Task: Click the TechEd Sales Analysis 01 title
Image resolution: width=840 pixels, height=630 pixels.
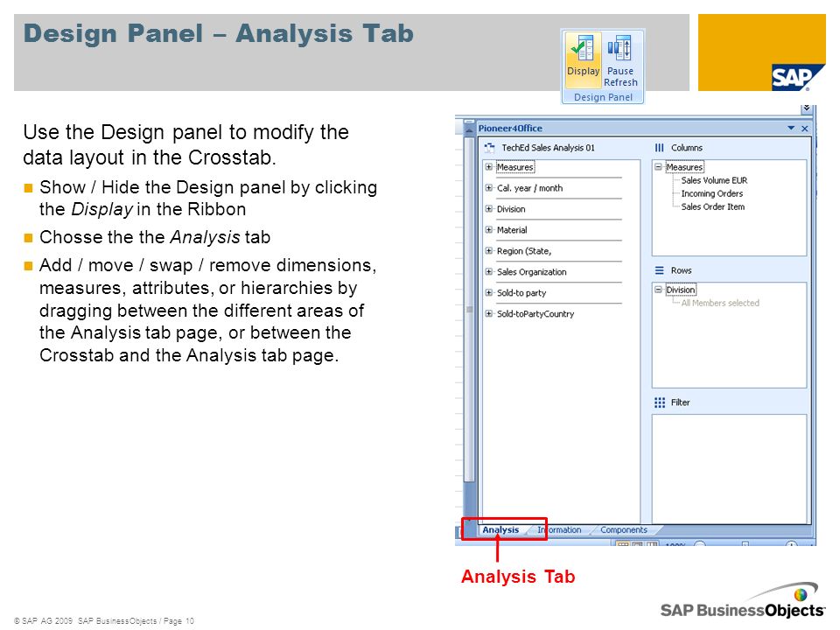Action: click(x=548, y=148)
